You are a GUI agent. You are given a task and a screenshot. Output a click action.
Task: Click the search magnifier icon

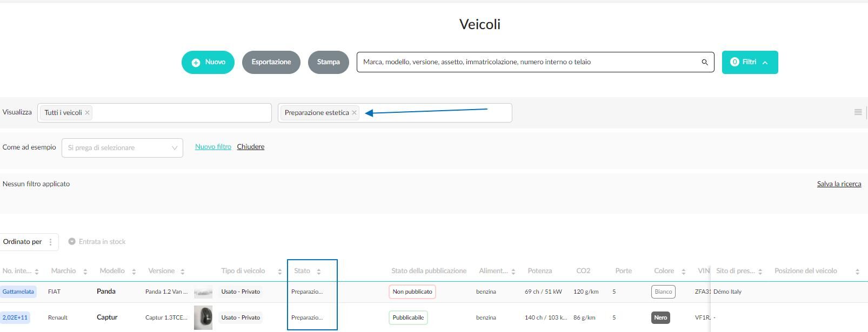pyautogui.click(x=704, y=62)
